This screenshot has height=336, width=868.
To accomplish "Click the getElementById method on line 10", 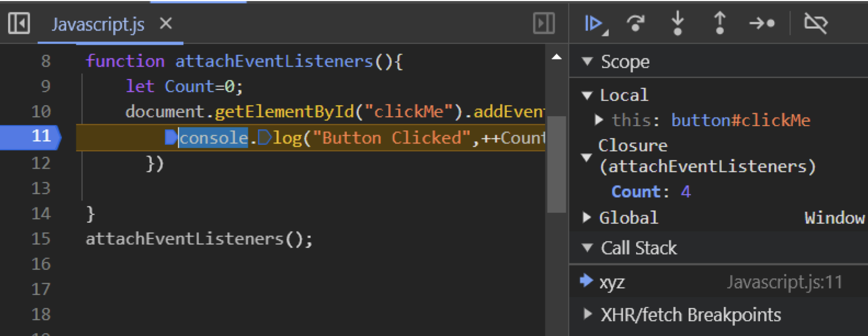I will click(x=285, y=112).
